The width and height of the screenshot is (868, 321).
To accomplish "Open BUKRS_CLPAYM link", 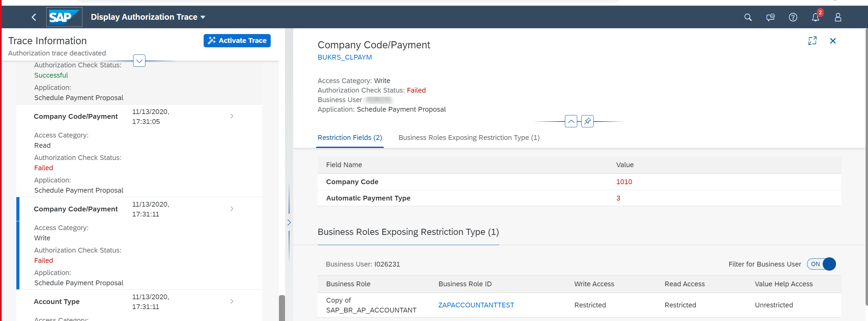I will (345, 57).
